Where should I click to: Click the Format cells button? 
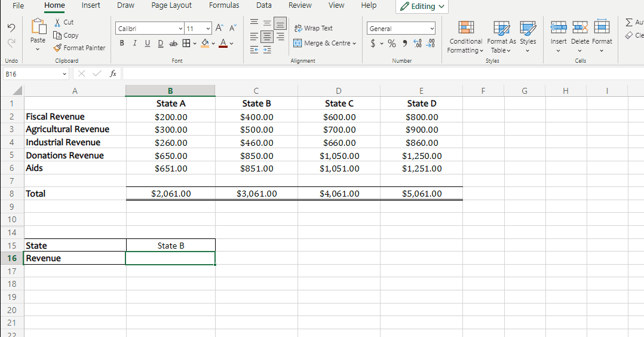click(602, 37)
